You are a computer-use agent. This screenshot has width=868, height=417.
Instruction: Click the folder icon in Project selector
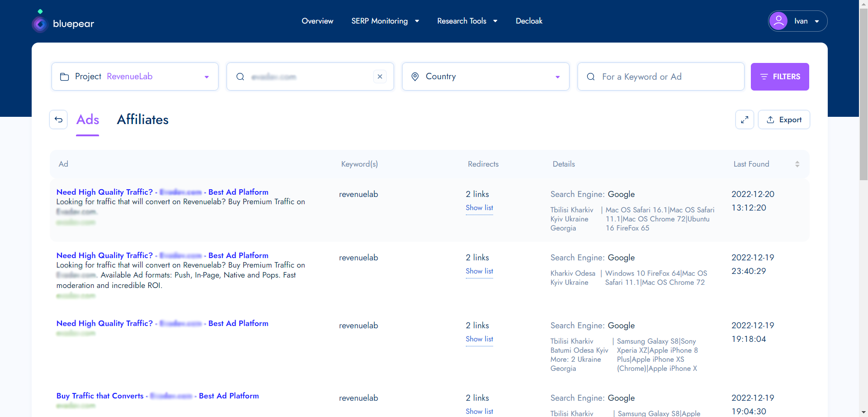(65, 77)
